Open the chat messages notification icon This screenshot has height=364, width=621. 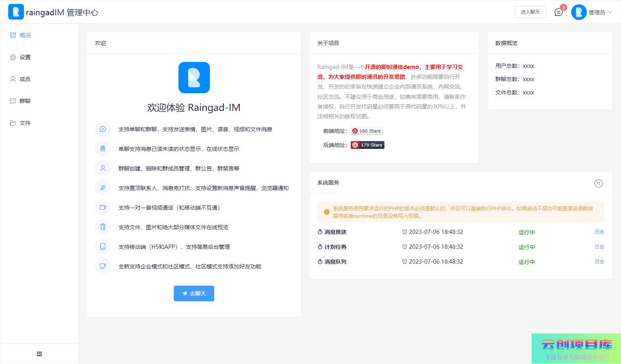click(558, 13)
